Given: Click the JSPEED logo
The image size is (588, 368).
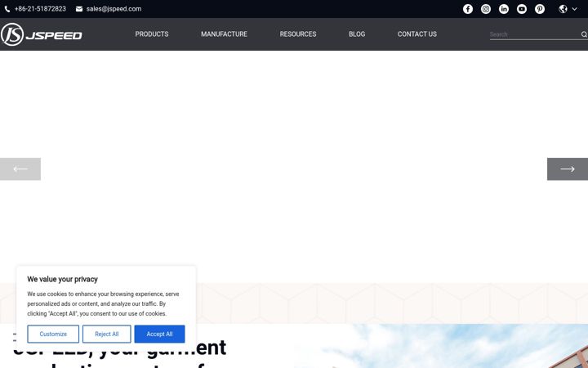Looking at the screenshot, I should pos(42,34).
